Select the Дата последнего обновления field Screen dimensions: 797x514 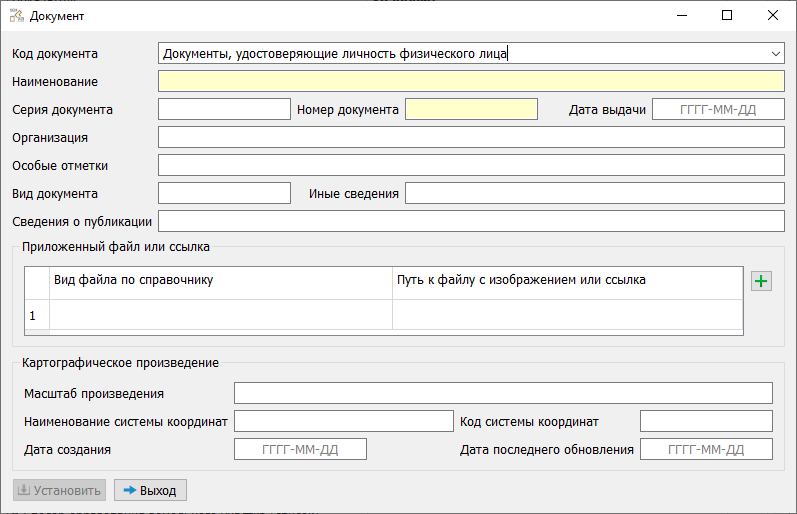pos(706,449)
